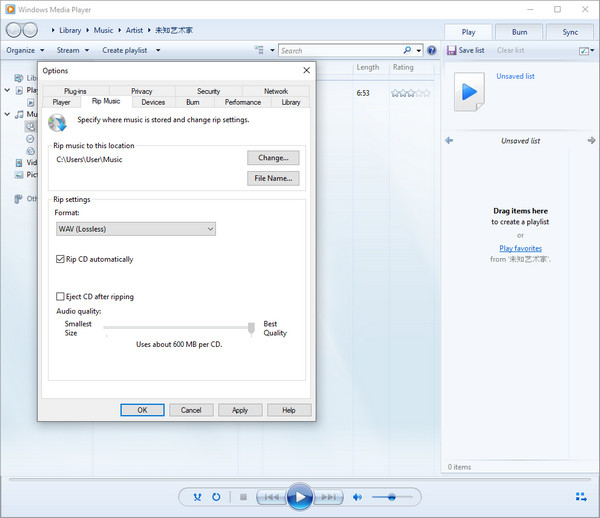600x518 pixels.
Task: Click the Pictures library icon
Action: (19, 175)
